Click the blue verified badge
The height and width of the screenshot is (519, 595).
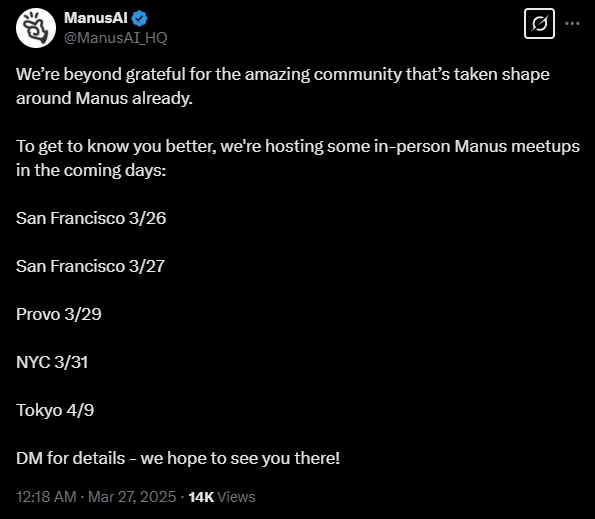pos(140,18)
